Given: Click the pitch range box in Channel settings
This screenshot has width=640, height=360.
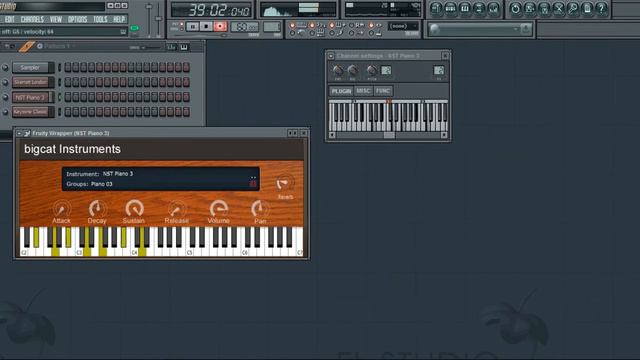Looking at the screenshot, I should point(386,71).
